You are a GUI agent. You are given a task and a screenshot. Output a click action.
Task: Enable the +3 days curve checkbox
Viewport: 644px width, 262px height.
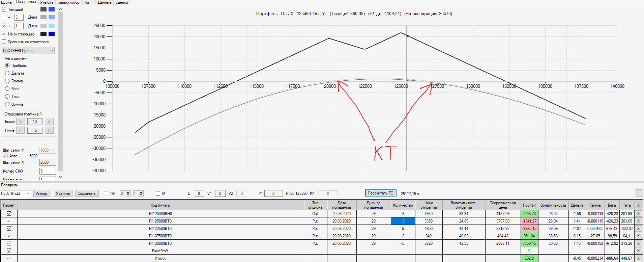(4, 17)
